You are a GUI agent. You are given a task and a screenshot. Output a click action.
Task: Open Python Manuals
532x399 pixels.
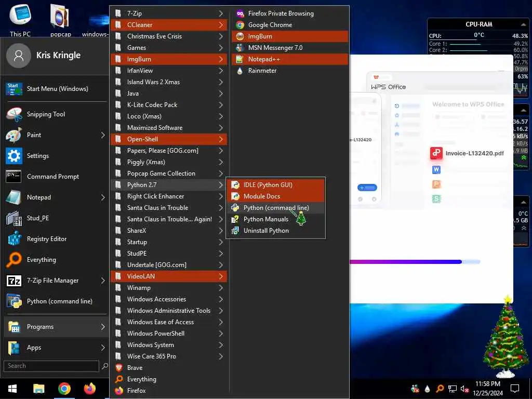point(276,219)
